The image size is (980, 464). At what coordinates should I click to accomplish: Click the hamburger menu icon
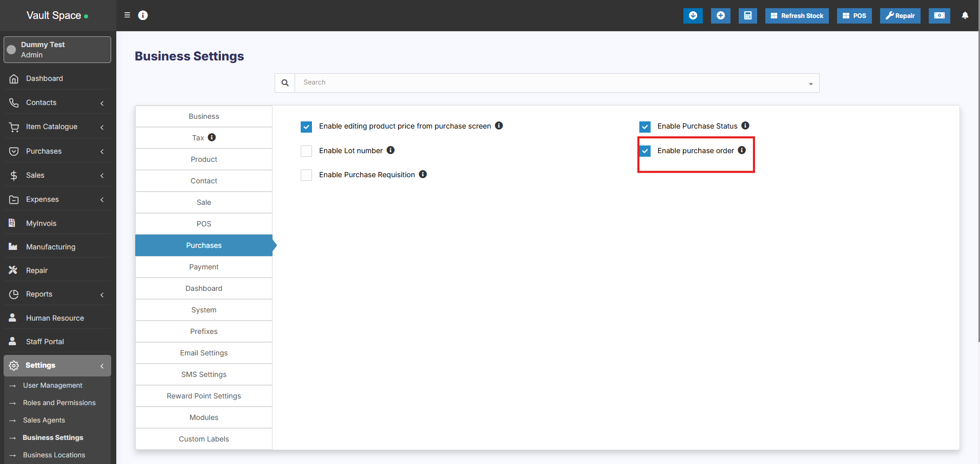(127, 15)
